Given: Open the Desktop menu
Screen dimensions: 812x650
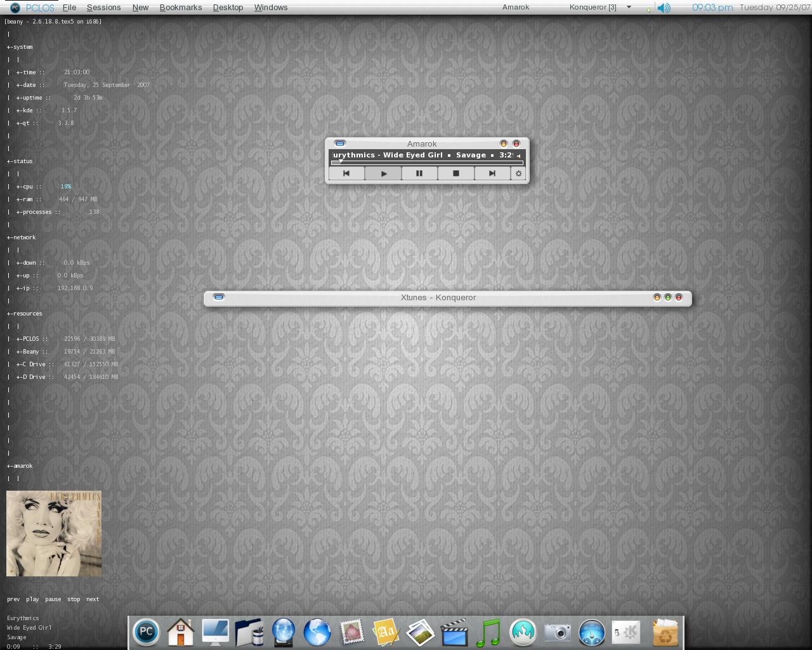Looking at the screenshot, I should click(x=228, y=8).
